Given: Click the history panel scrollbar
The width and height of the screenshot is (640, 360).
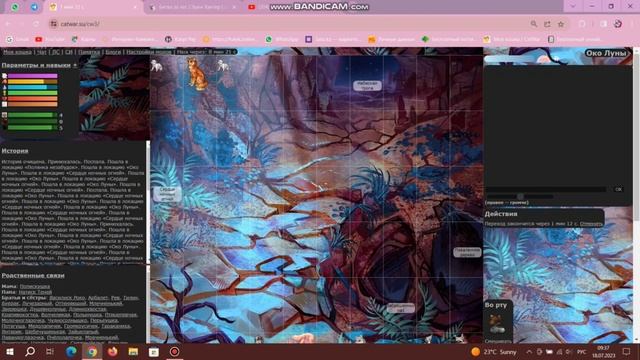Looking at the screenshot, I should tap(148, 202).
